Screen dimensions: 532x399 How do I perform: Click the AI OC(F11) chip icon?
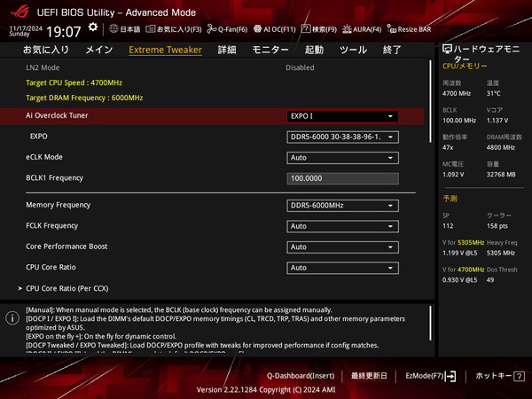[257, 29]
